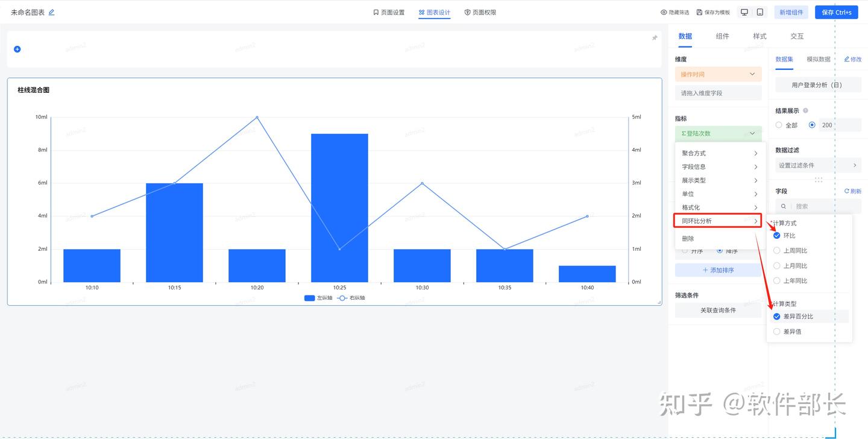Click the pin icon on the filter bar
This screenshot has width=868, height=439.
coord(655,38)
